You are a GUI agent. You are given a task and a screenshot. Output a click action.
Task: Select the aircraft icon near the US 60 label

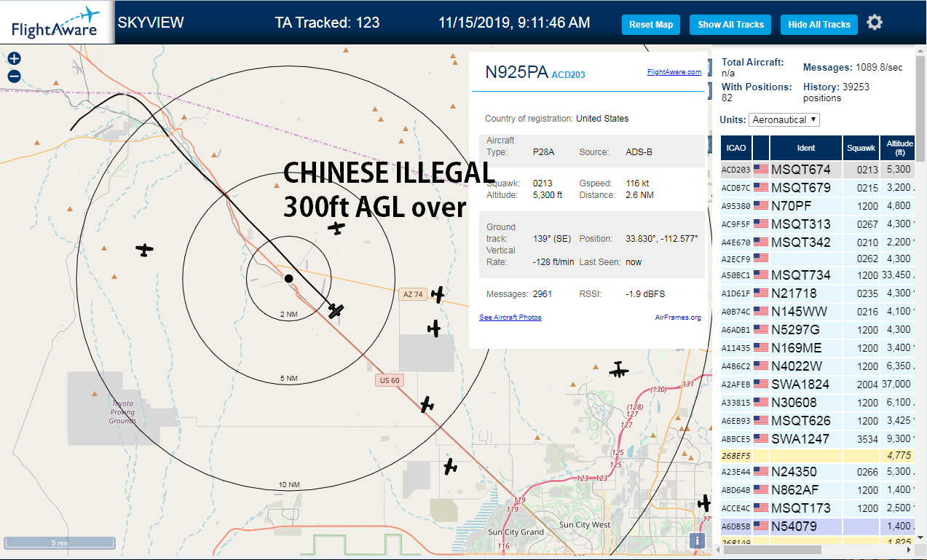(427, 404)
